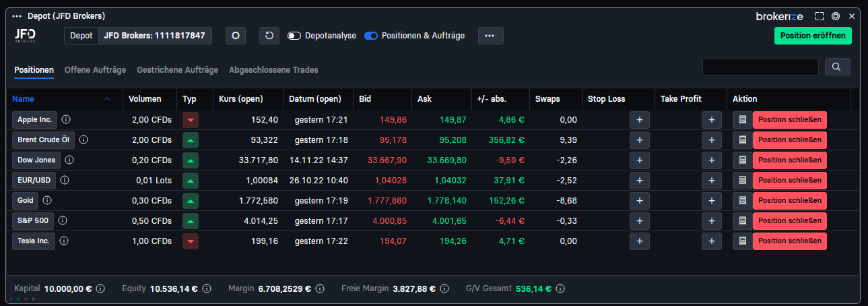Screen dimensions: 868x306
Task: Click the search magnifier button
Action: click(836, 67)
